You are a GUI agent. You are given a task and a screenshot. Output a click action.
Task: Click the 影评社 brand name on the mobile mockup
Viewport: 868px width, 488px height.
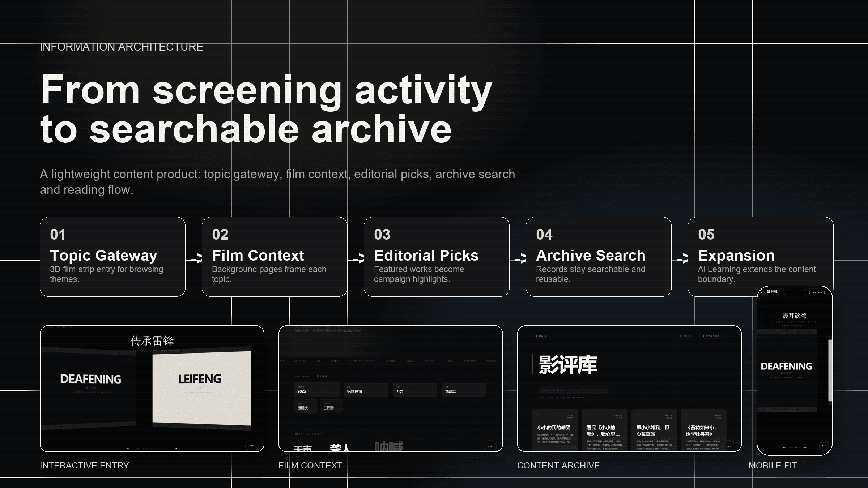[772, 291]
